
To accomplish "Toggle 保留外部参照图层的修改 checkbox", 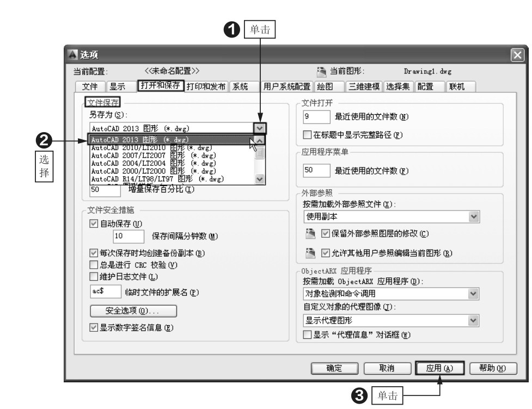I will (326, 233).
